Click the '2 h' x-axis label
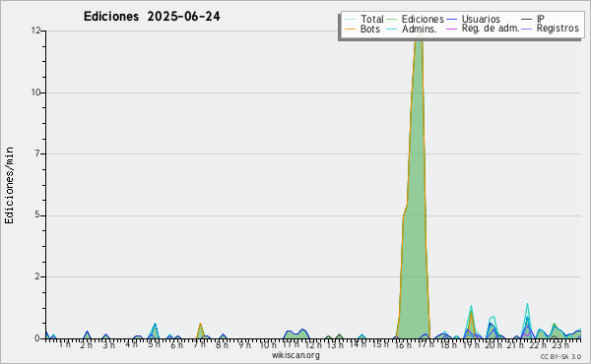The image size is (591, 364). click(87, 344)
